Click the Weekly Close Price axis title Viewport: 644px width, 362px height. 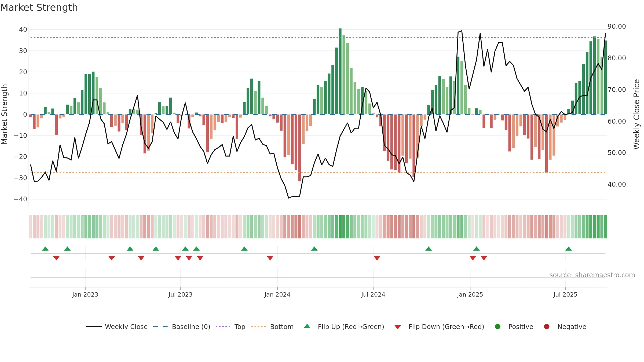[636, 114]
